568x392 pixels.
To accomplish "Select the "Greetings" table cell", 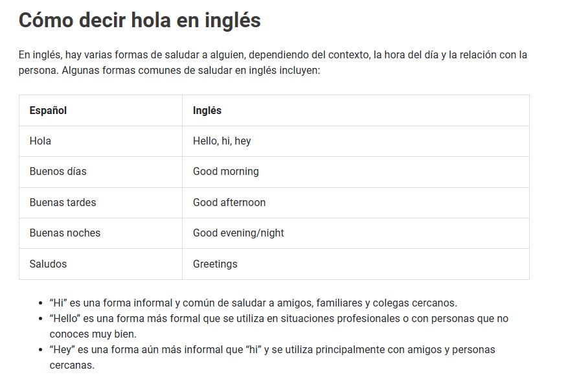I will tap(215, 264).
